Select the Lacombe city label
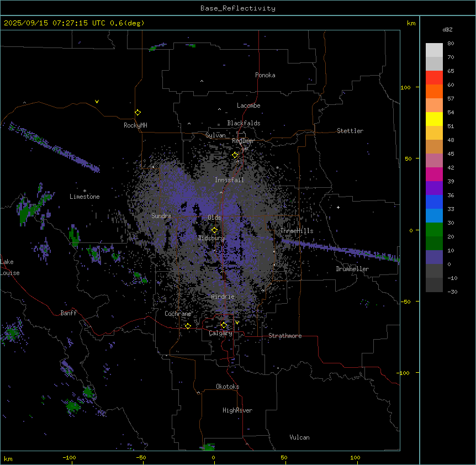 click(248, 105)
